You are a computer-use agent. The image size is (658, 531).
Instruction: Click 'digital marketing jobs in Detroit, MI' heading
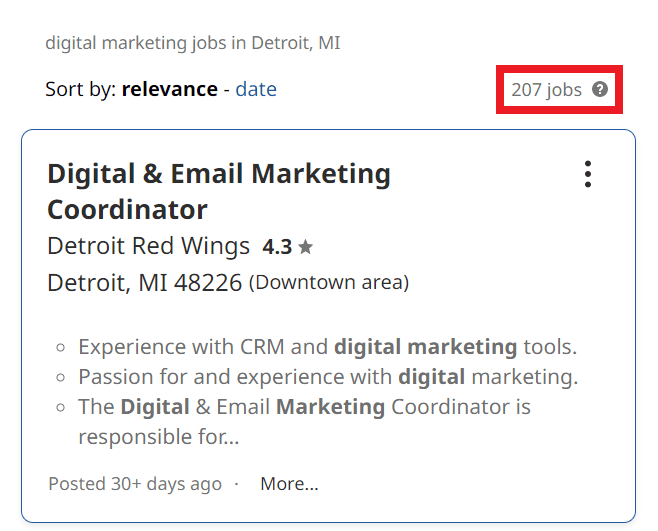193,43
